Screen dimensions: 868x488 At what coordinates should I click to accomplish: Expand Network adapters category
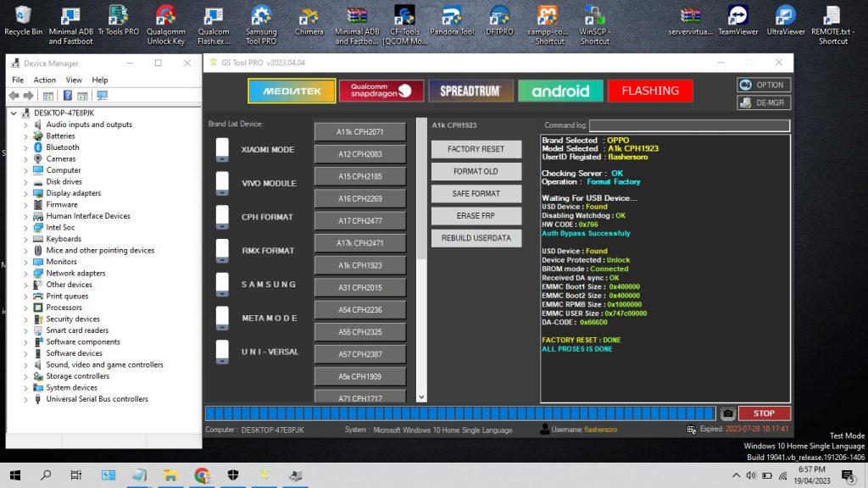25,274
